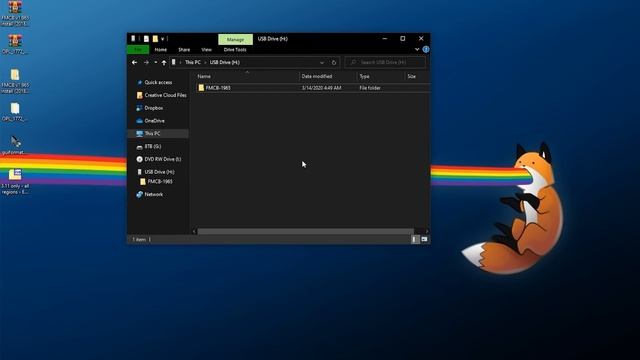Go forward using the forward arrow
This screenshot has height=360, width=640.
[146, 62]
